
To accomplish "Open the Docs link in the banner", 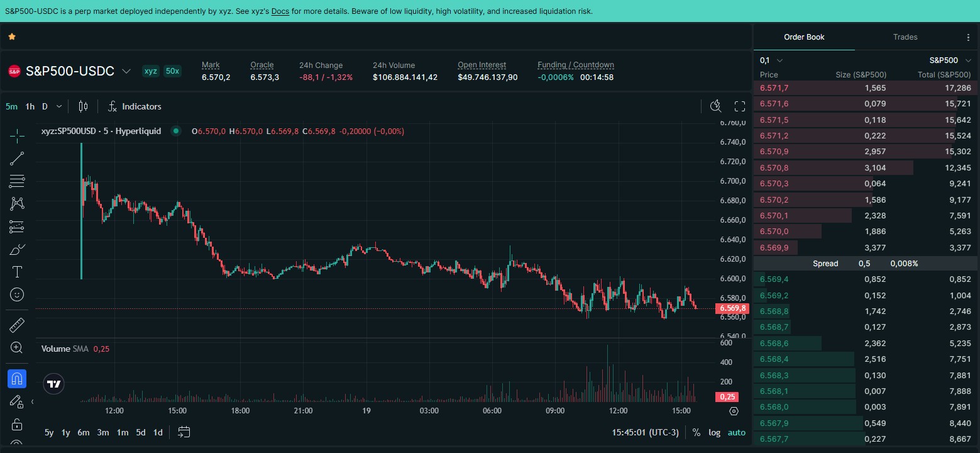I will (x=280, y=11).
